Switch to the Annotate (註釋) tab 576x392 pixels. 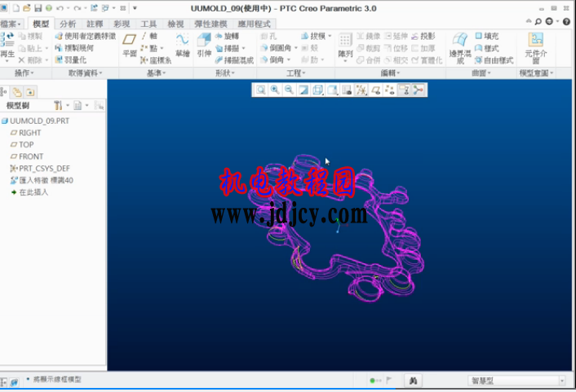pyautogui.click(x=95, y=24)
